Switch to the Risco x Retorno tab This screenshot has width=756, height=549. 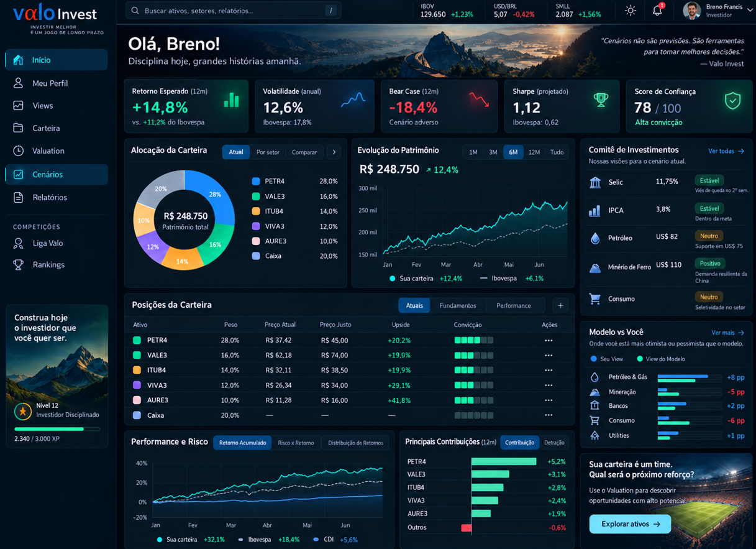point(296,443)
